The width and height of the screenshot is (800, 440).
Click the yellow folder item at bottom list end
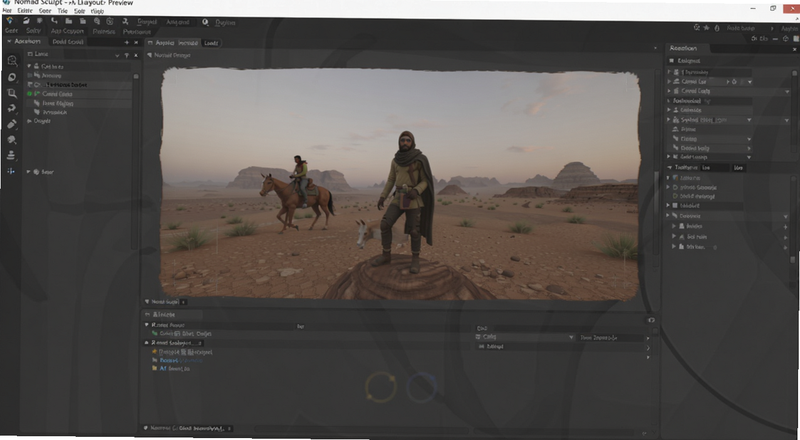[x=171, y=368]
